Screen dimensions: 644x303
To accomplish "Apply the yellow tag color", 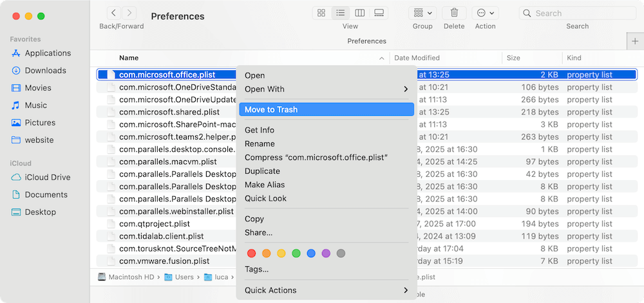I will pos(281,253).
